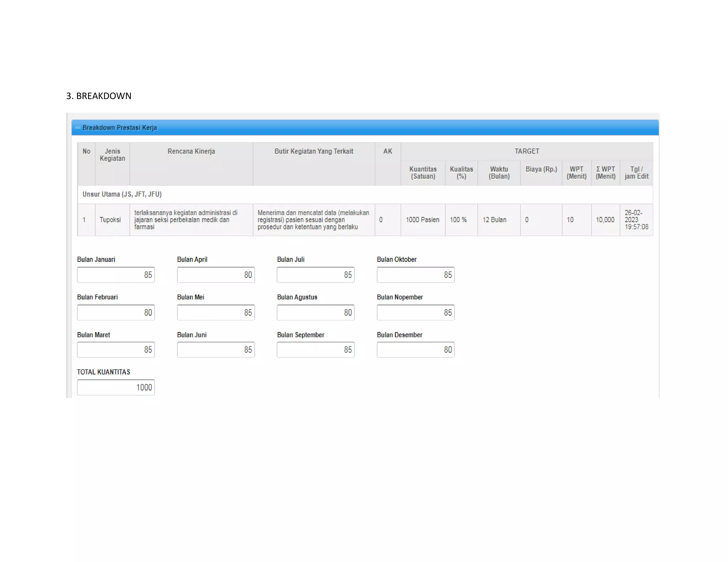Click the Butir Kegiatan Yang Terkait header
The image size is (728, 562).
pos(314,151)
